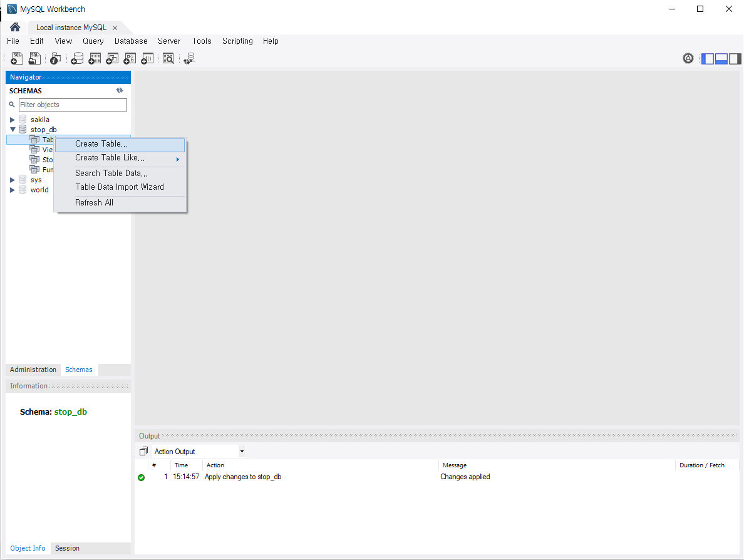The height and width of the screenshot is (560, 744).
Task: Open the File menu
Action: [x=13, y=41]
